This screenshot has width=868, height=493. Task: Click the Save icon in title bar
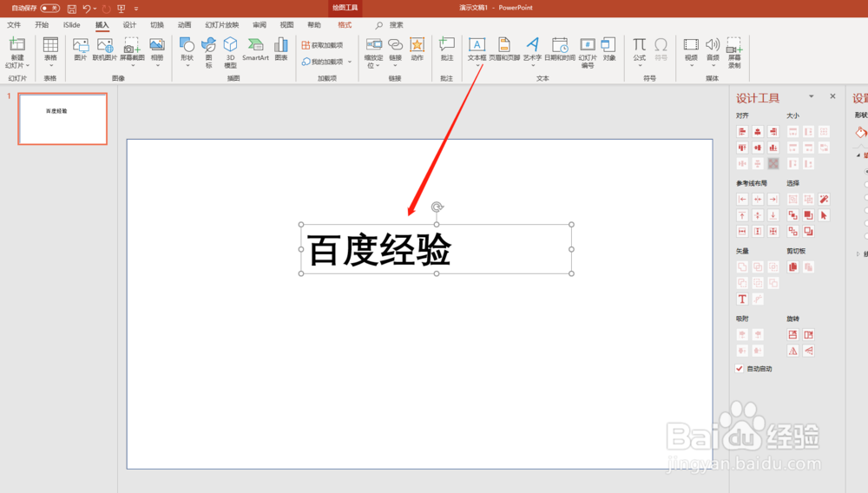coord(72,9)
